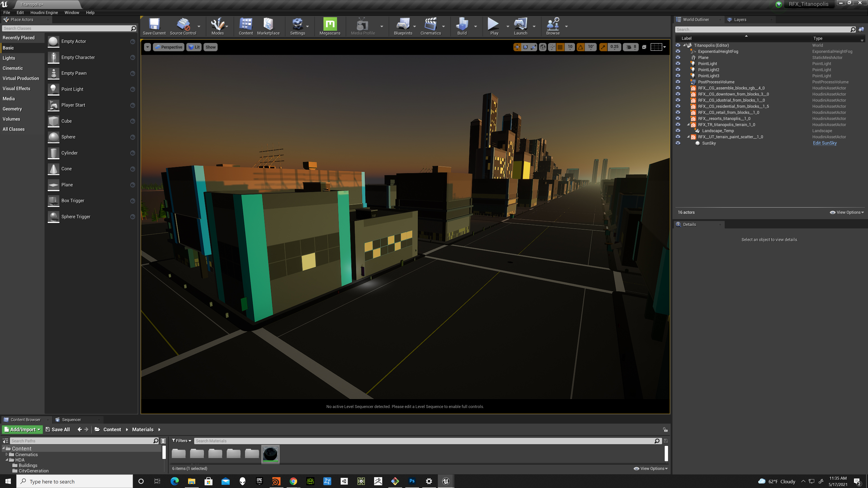Select the scale gizmo mode

[533, 47]
